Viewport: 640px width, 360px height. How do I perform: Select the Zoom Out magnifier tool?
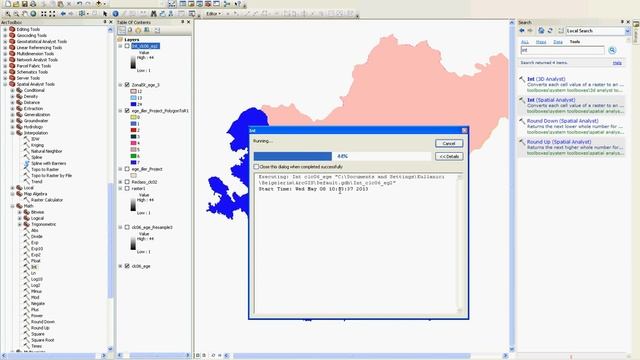tap(16, 14)
